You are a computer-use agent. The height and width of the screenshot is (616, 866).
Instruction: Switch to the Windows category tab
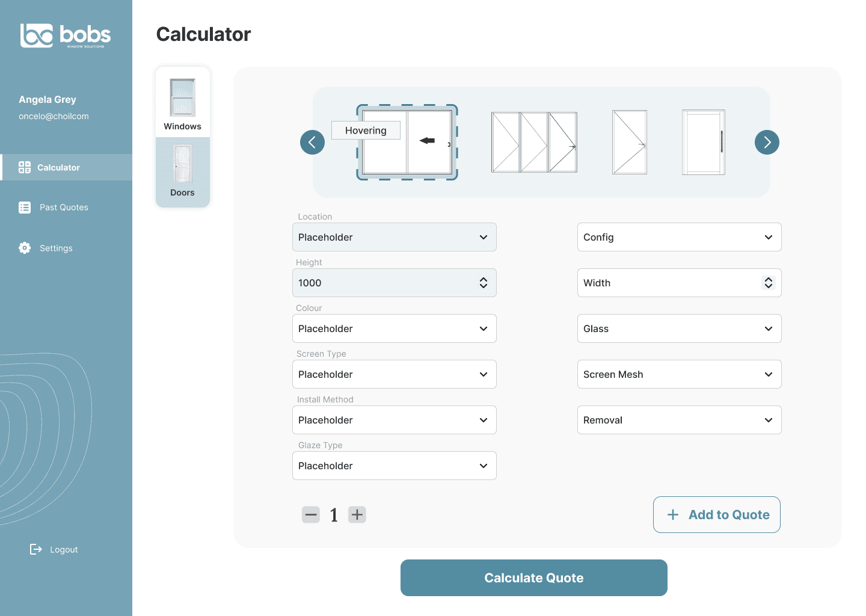point(182,103)
